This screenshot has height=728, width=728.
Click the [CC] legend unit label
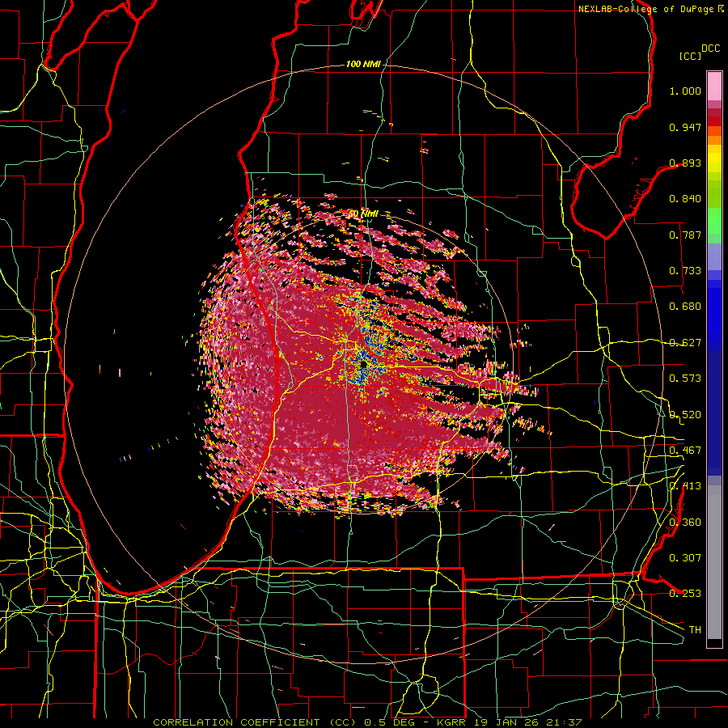(691, 56)
